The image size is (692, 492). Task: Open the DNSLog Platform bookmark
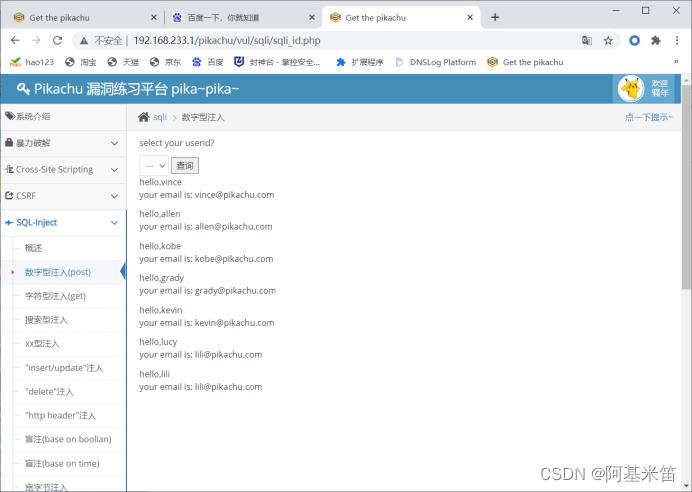[436, 62]
